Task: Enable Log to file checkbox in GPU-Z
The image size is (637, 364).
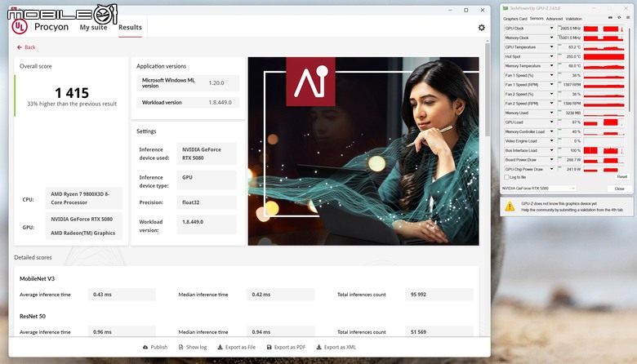Action: [x=506, y=177]
